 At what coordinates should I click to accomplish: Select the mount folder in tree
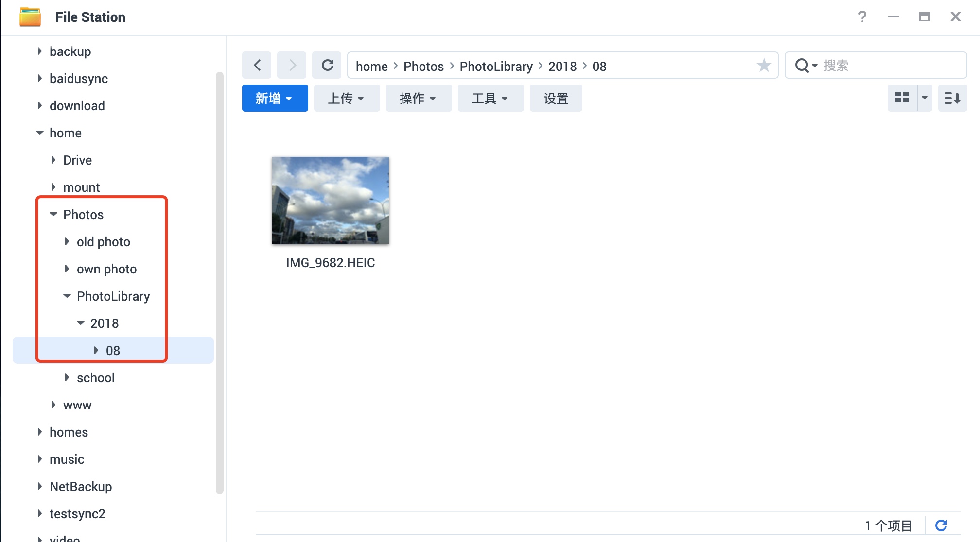pos(81,187)
